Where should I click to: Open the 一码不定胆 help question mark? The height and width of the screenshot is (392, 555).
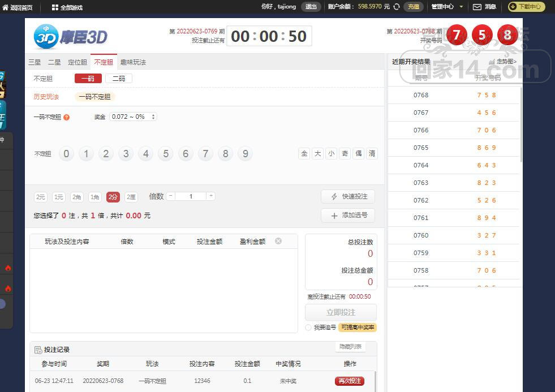pos(67,118)
